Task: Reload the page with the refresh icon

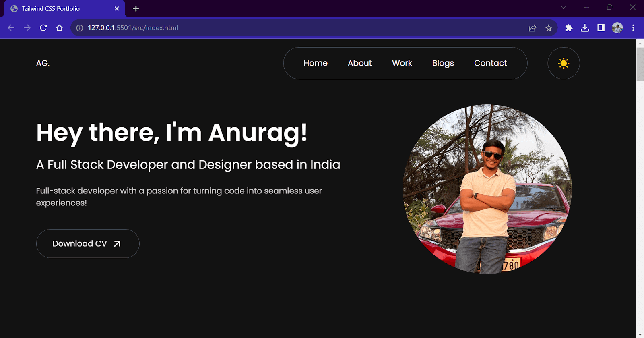Action: click(43, 28)
